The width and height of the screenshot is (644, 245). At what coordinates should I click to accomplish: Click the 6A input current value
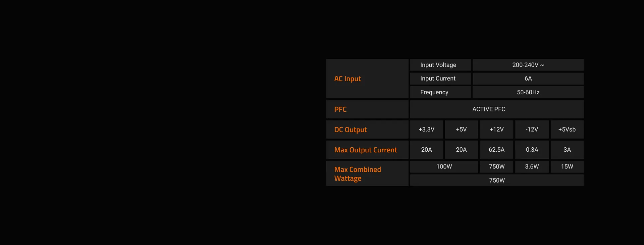pos(528,79)
